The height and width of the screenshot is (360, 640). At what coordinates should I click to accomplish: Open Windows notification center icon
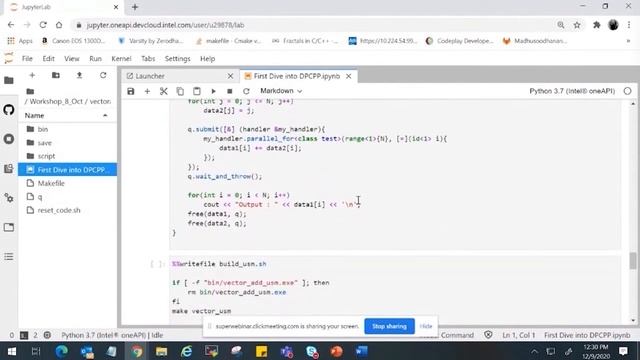click(x=623, y=351)
